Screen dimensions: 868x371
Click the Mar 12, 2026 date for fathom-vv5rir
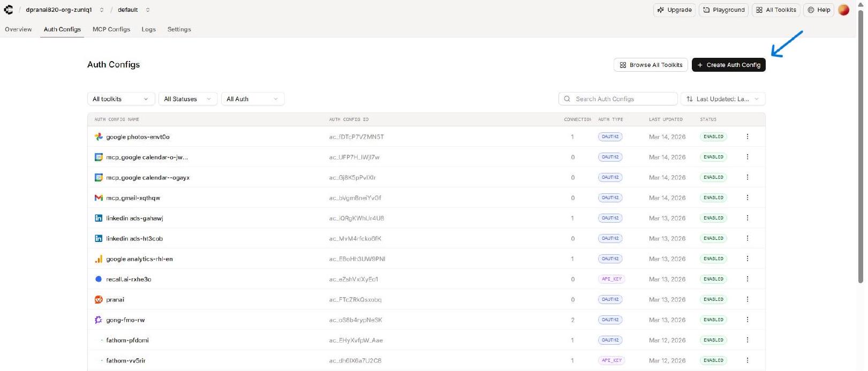point(667,361)
